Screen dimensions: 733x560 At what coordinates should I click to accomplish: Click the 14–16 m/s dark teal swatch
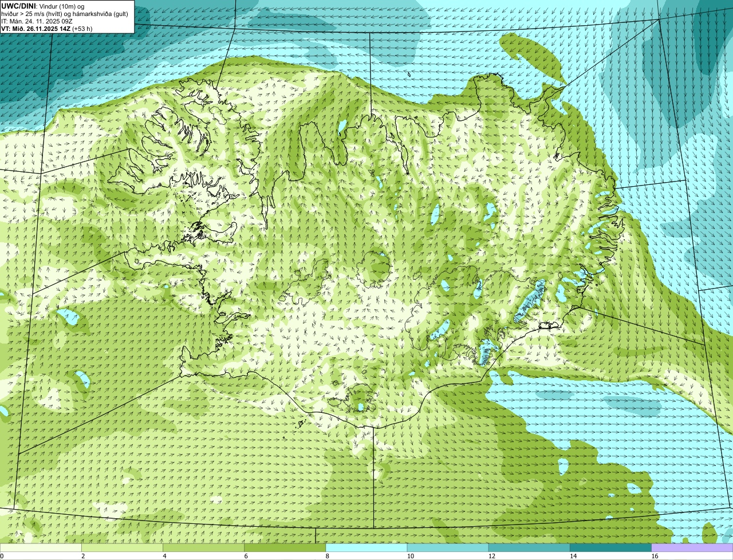(x=611, y=548)
